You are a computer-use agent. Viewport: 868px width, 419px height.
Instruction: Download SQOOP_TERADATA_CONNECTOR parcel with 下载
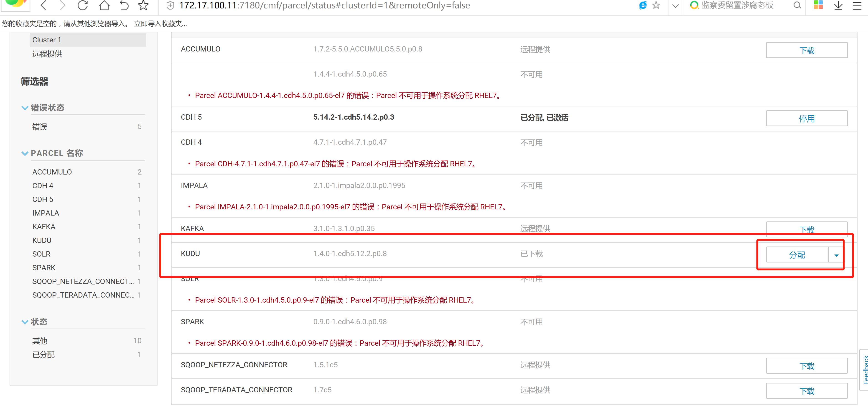(x=807, y=391)
